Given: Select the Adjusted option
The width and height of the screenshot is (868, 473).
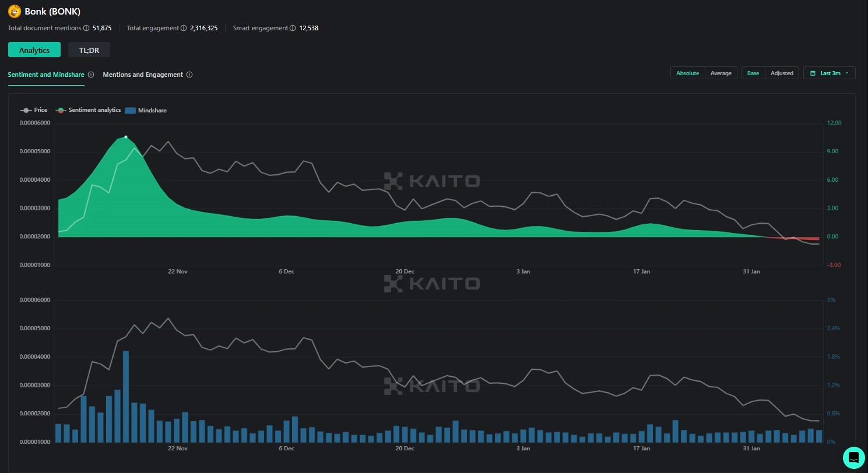Looking at the screenshot, I should click(x=782, y=73).
